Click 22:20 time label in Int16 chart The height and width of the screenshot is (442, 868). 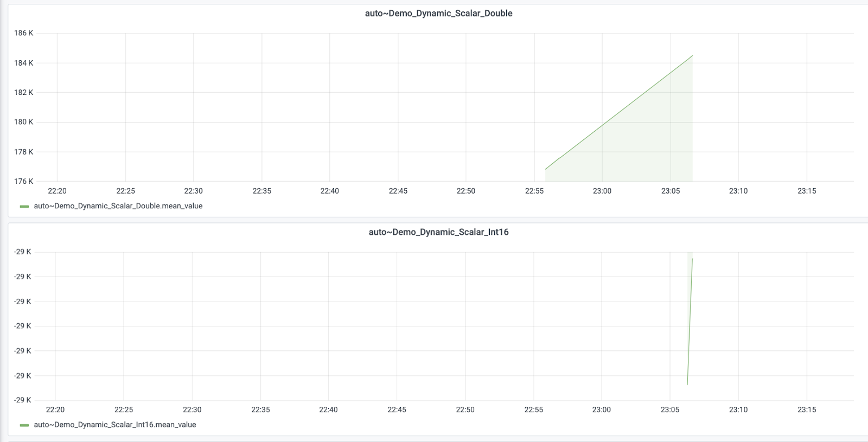[x=55, y=409]
